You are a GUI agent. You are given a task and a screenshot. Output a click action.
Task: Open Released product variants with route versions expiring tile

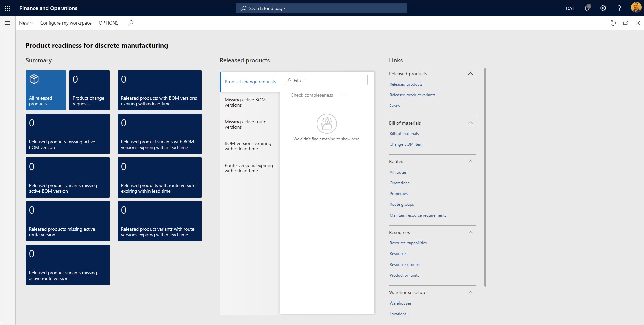(x=160, y=221)
